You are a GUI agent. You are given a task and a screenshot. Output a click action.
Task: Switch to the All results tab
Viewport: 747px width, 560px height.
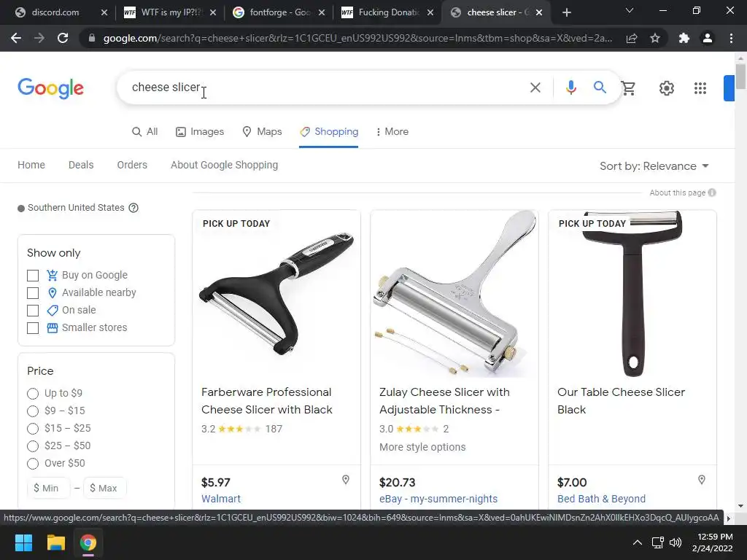coord(144,131)
